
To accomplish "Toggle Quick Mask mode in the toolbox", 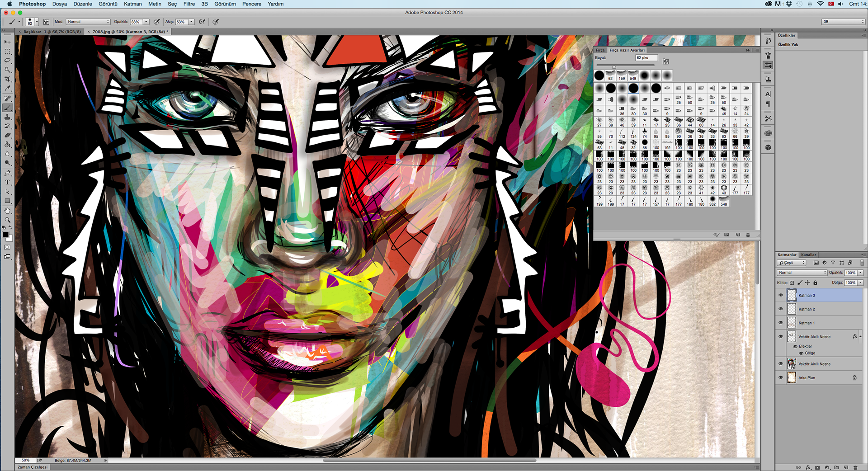I will coord(7,247).
